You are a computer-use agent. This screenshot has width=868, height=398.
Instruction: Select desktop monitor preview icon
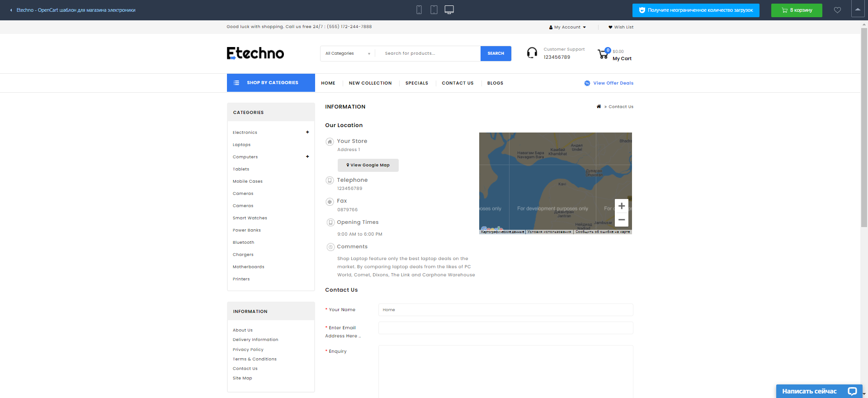pos(449,10)
